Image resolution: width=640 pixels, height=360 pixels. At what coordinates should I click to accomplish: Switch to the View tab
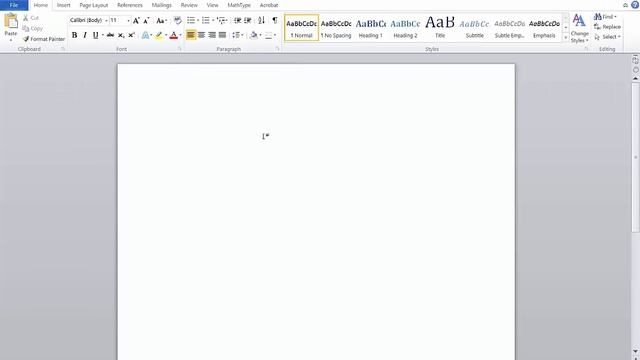pyautogui.click(x=212, y=5)
